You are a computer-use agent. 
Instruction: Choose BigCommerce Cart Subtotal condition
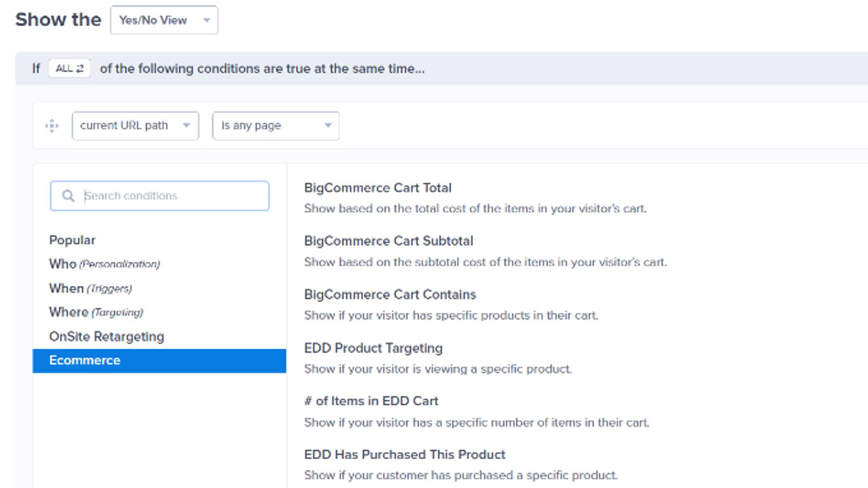pos(388,241)
